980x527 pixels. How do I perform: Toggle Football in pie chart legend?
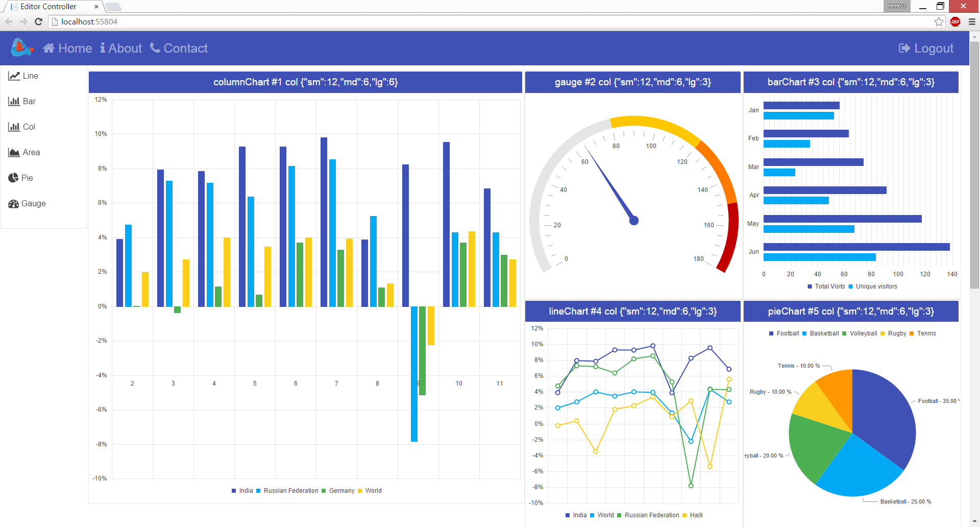coord(784,333)
